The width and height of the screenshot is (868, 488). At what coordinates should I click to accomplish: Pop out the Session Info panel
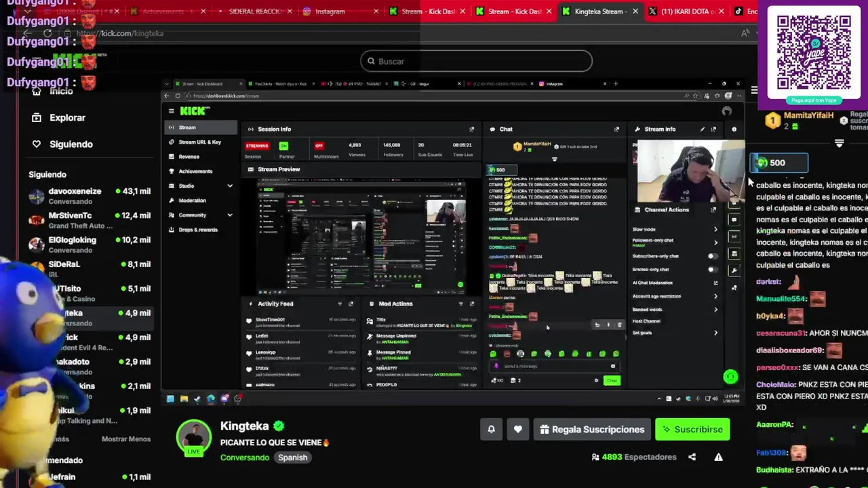(x=472, y=129)
